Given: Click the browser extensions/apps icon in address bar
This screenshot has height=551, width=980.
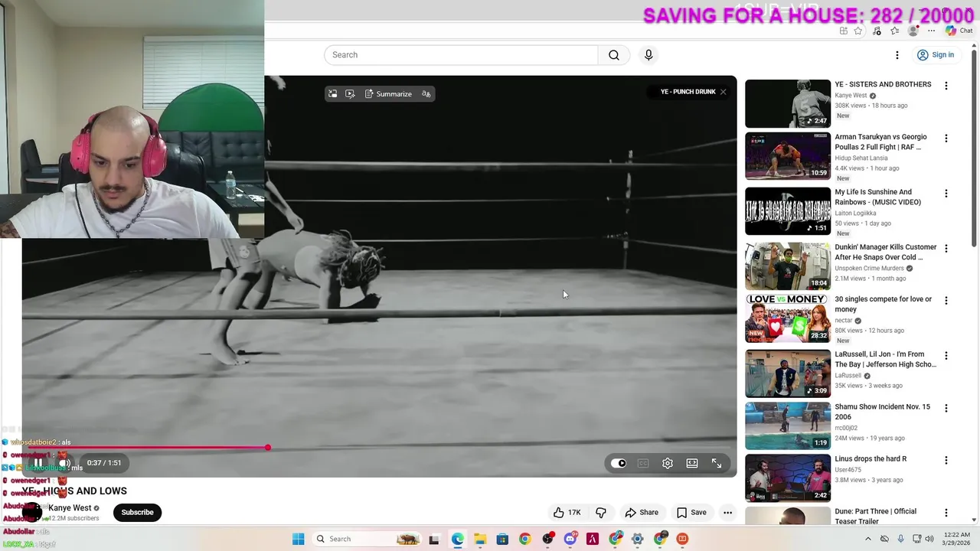Looking at the screenshot, I should 843,31.
